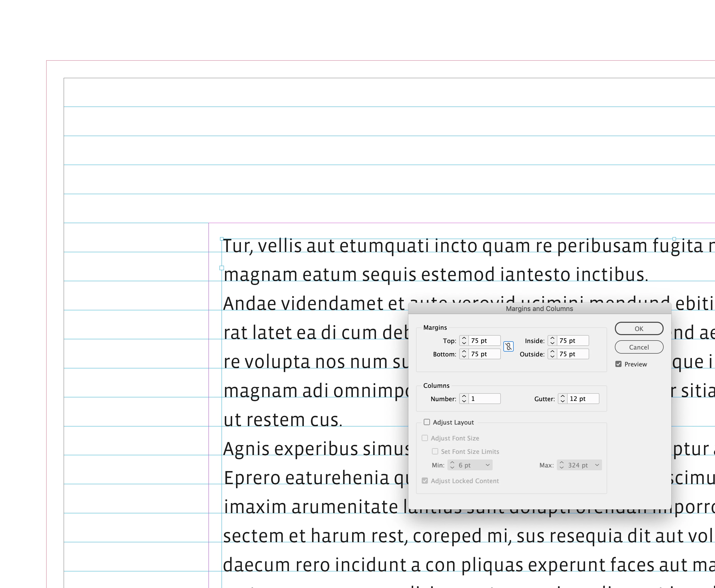Click into the columns Number field
Viewport: 715px width, 588px height.
click(x=484, y=399)
